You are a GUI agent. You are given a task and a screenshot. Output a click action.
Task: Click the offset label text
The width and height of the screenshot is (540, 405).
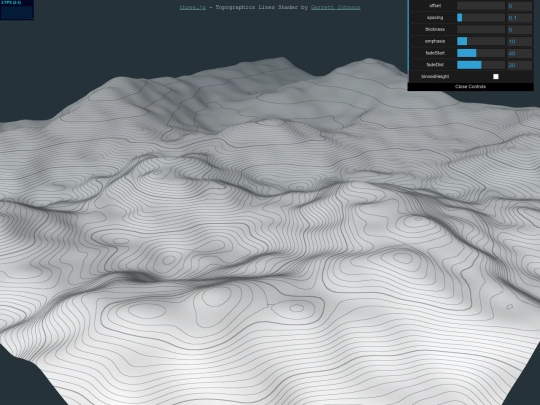click(x=435, y=6)
